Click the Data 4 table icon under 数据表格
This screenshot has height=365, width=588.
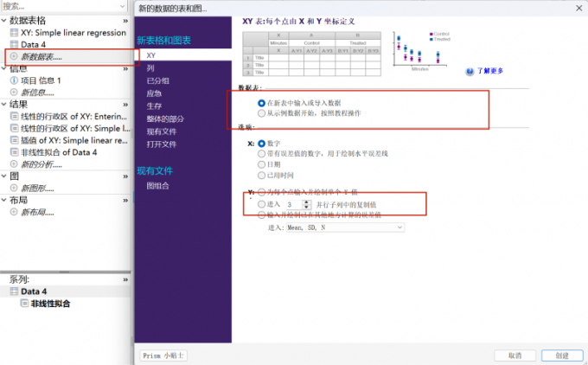(14, 44)
